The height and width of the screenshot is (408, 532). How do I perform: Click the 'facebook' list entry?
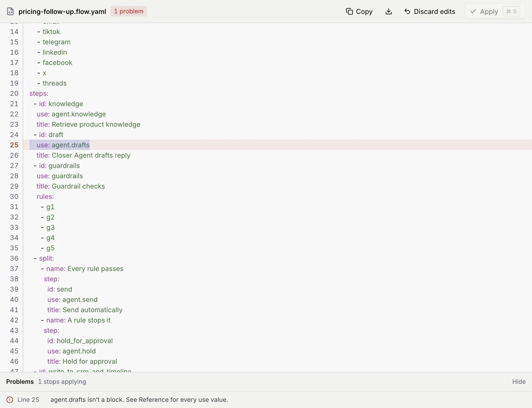pos(57,63)
